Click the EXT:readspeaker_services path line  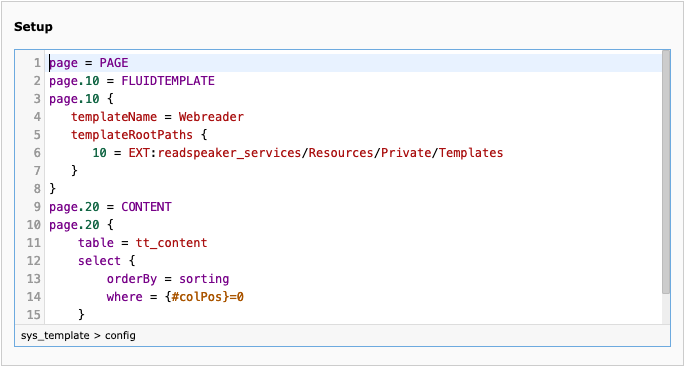click(298, 153)
